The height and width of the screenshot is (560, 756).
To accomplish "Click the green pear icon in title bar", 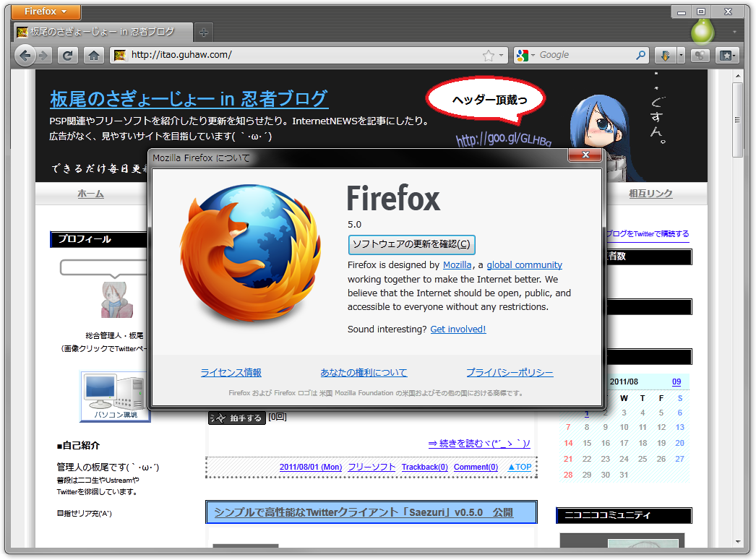I will pos(703,31).
